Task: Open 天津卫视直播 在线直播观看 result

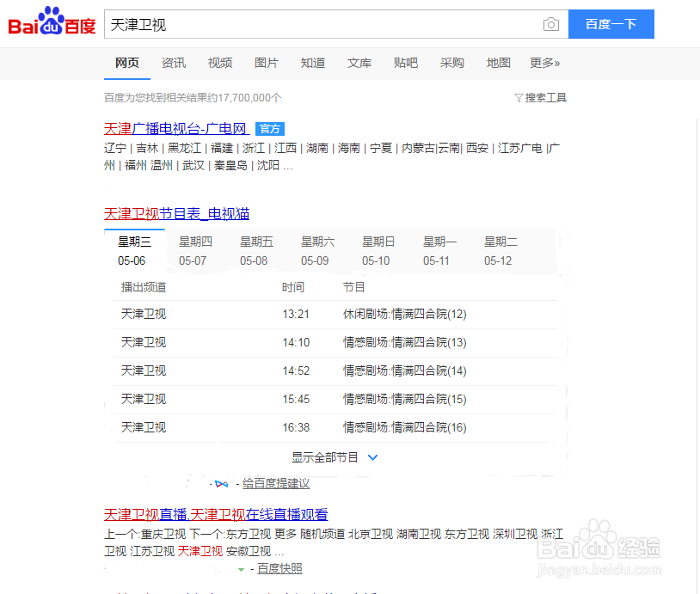Action: pyautogui.click(x=216, y=515)
